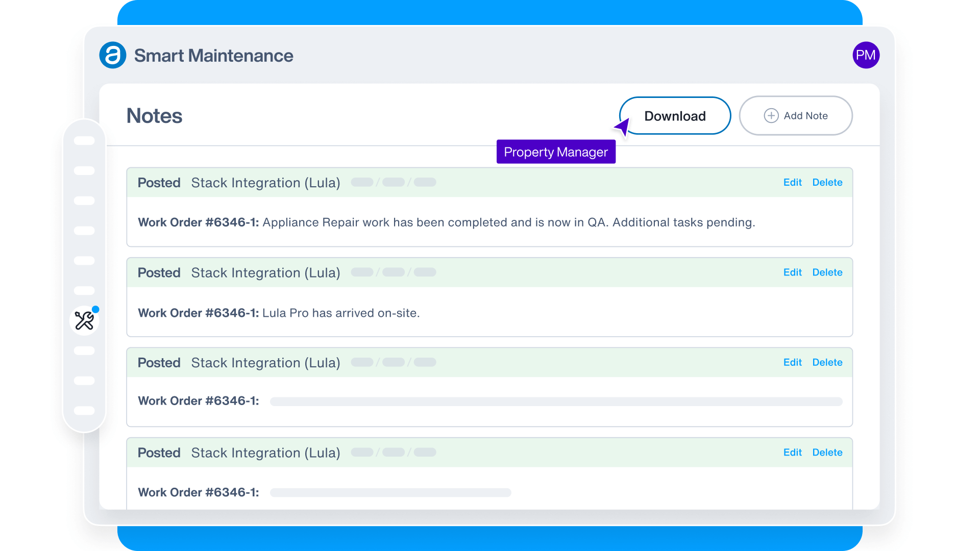Edit the fourth posted note

[792, 453]
